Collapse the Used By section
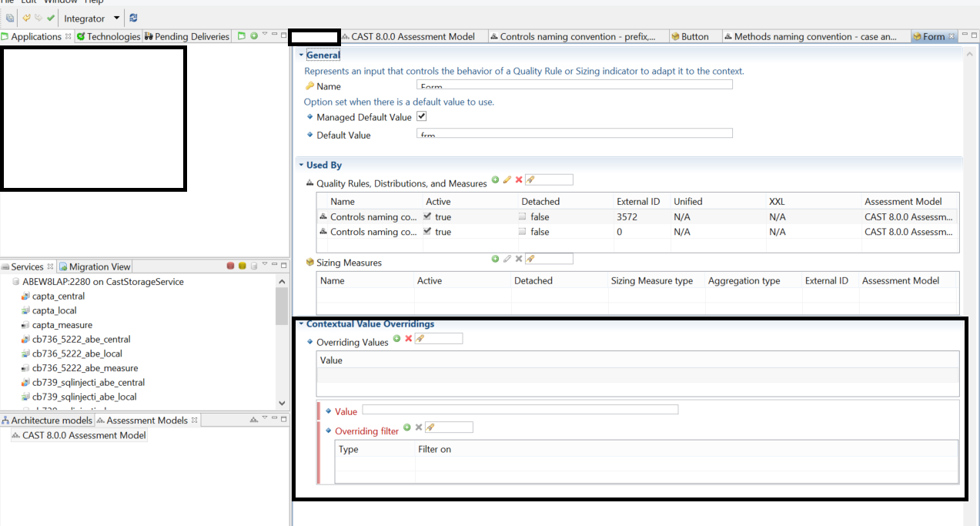 pyautogui.click(x=301, y=165)
